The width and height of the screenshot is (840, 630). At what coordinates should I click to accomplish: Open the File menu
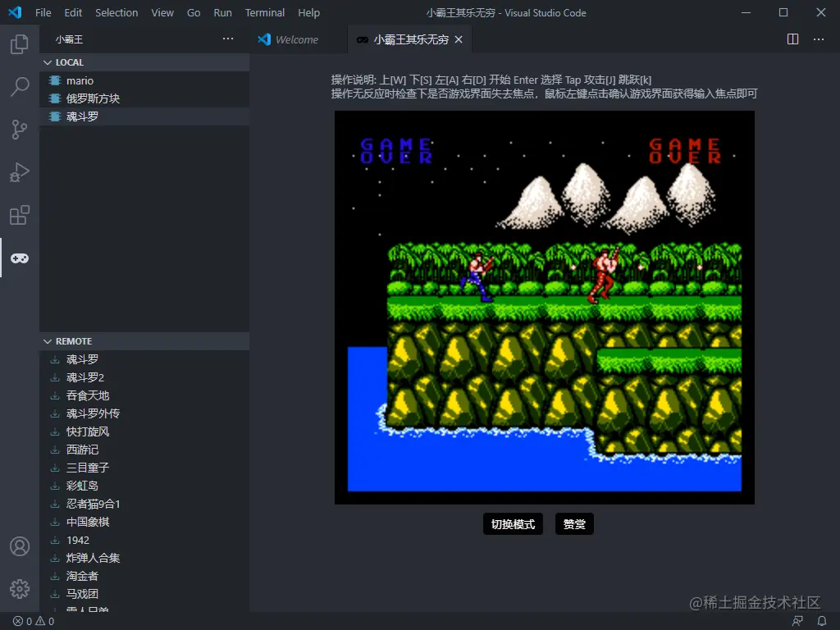(x=43, y=13)
